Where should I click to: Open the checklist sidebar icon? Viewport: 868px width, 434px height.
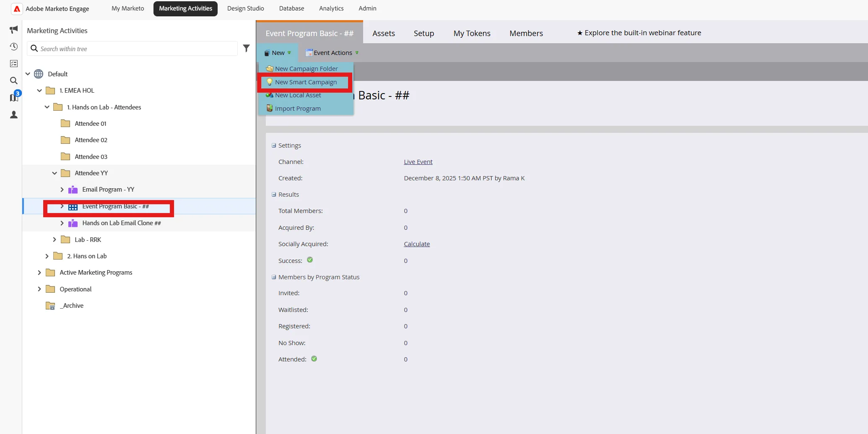click(14, 64)
